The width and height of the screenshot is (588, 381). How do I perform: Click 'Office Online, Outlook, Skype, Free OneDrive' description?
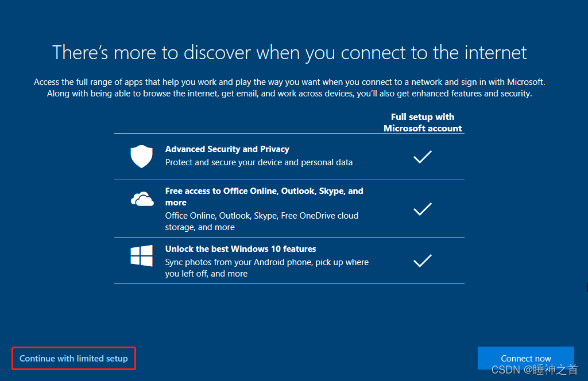pyautogui.click(x=262, y=221)
